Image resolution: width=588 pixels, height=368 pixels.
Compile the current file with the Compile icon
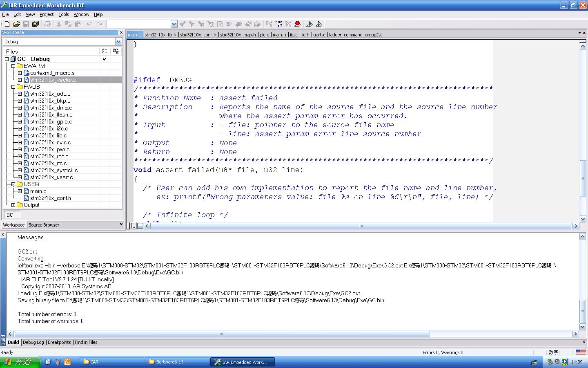click(x=269, y=24)
